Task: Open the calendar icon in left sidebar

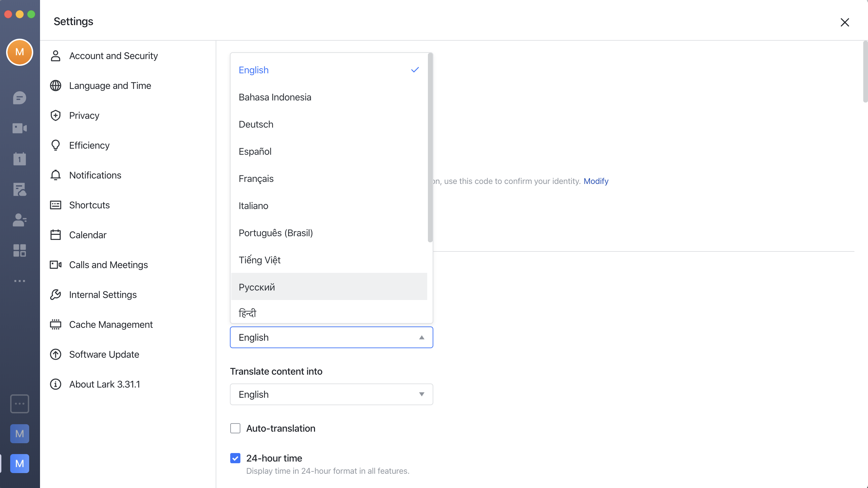Action: pyautogui.click(x=20, y=158)
